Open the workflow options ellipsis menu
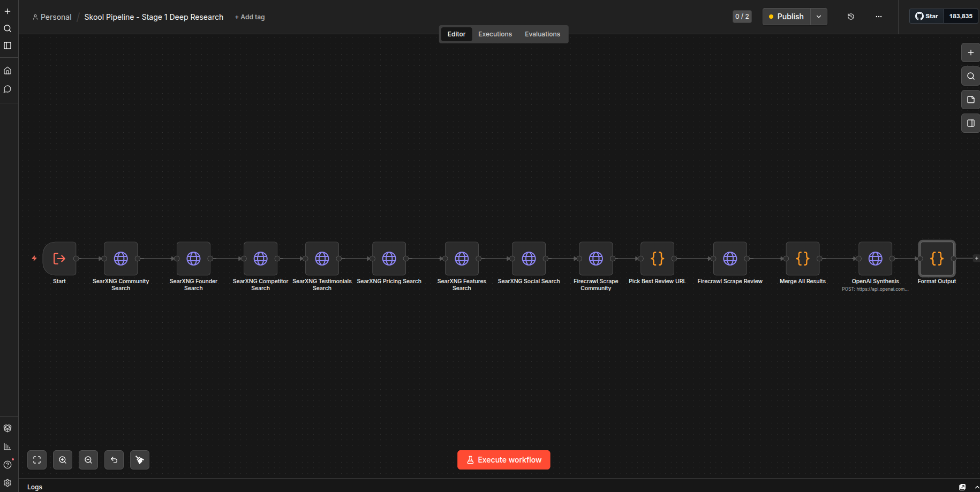The width and height of the screenshot is (980, 492). [879, 17]
